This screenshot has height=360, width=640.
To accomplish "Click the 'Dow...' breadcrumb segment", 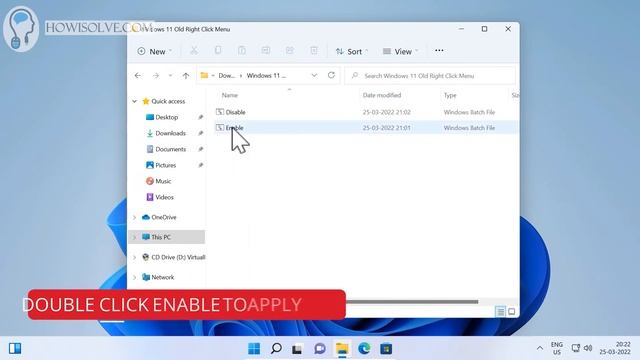I will point(227,76).
